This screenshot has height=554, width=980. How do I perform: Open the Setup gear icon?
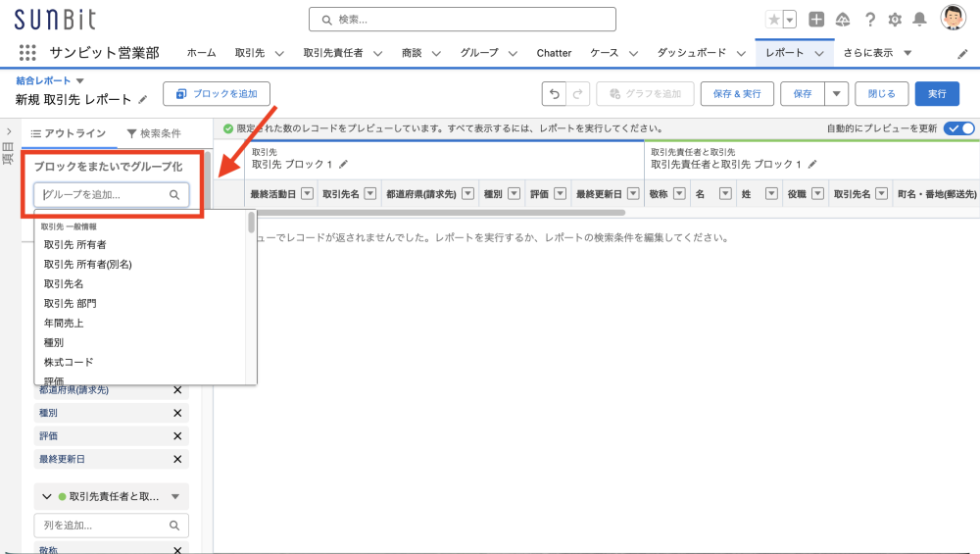(x=894, y=20)
